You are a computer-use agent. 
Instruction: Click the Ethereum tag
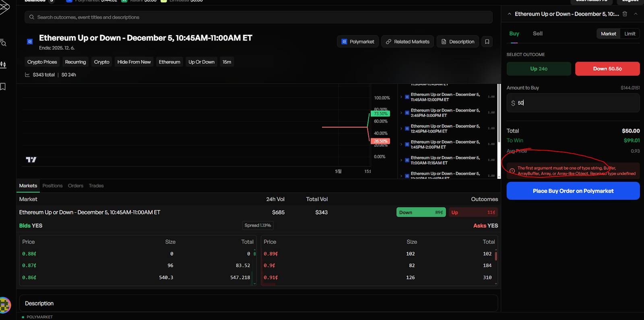pyautogui.click(x=169, y=62)
